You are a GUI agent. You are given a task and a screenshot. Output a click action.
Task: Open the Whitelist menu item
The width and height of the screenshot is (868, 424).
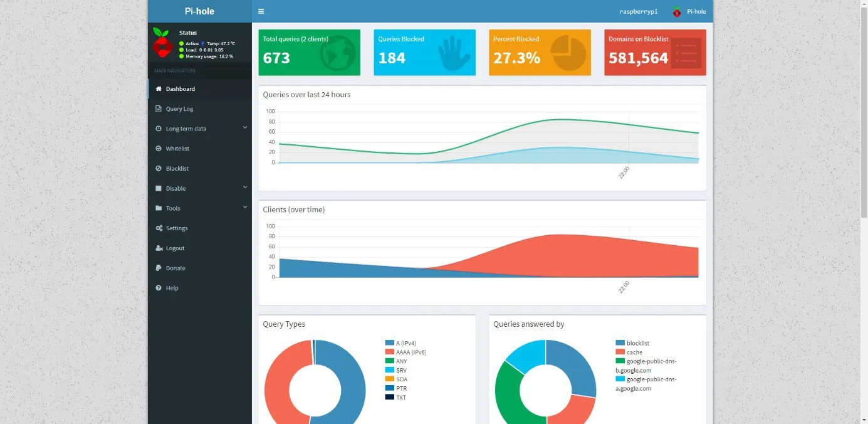(200, 149)
